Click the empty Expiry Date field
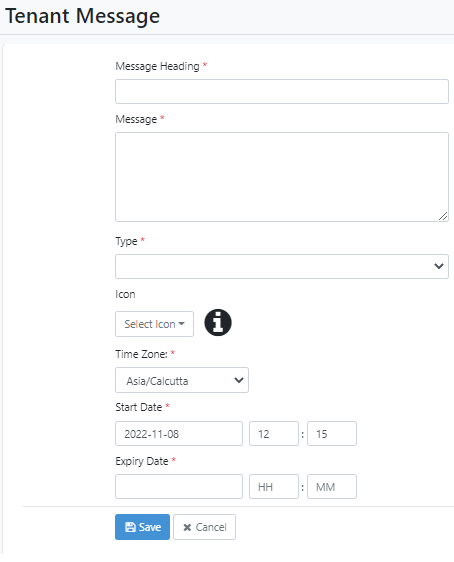 click(179, 487)
